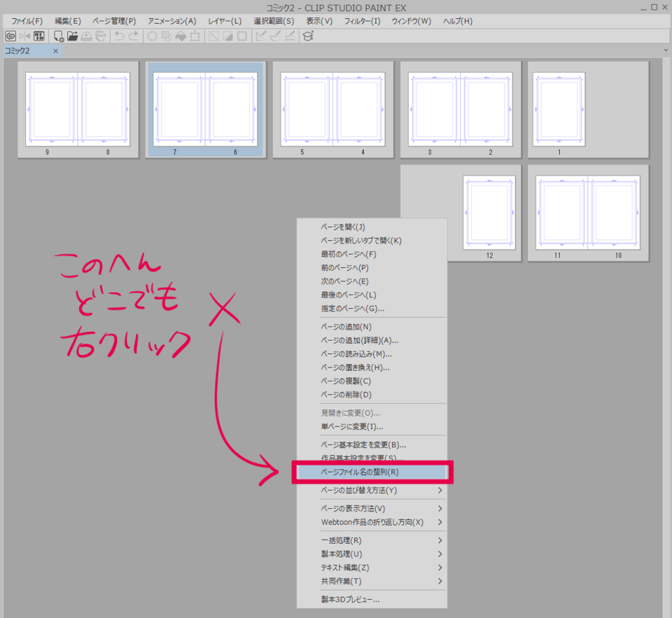The image size is (672, 618).
Task: Open the 編集(E) menu
Action: point(68,21)
